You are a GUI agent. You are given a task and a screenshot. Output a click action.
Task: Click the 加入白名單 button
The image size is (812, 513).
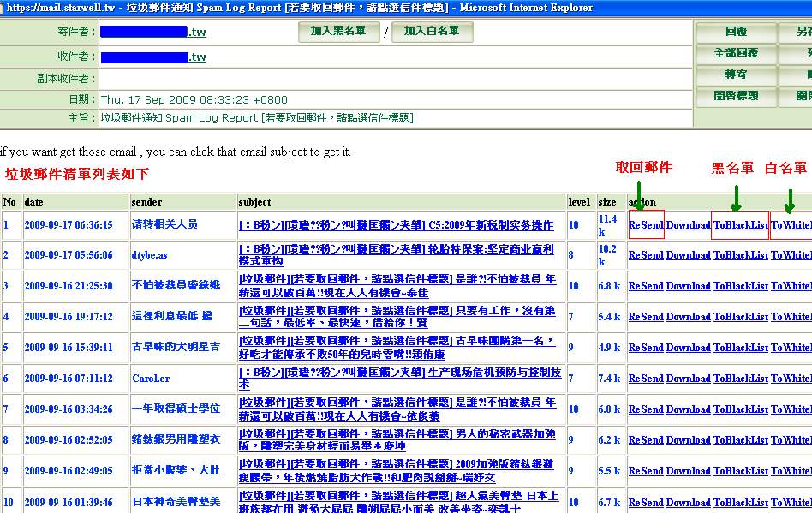[x=432, y=32]
